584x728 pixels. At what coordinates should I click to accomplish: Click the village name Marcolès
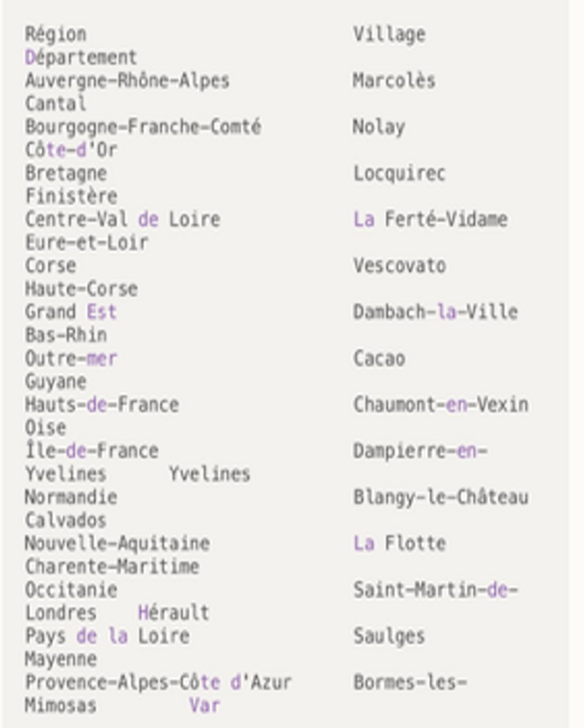pos(394,80)
